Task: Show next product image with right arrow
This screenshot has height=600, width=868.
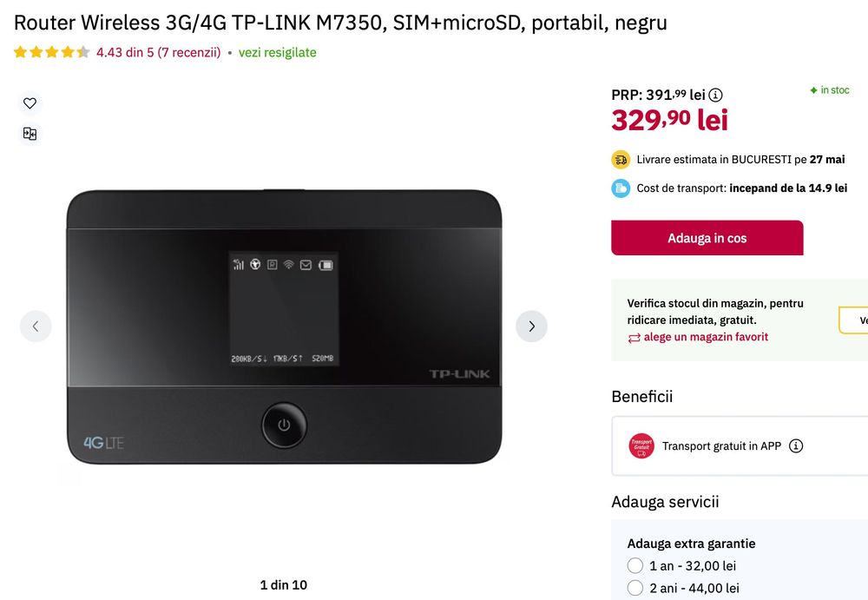Action: pyautogui.click(x=531, y=326)
